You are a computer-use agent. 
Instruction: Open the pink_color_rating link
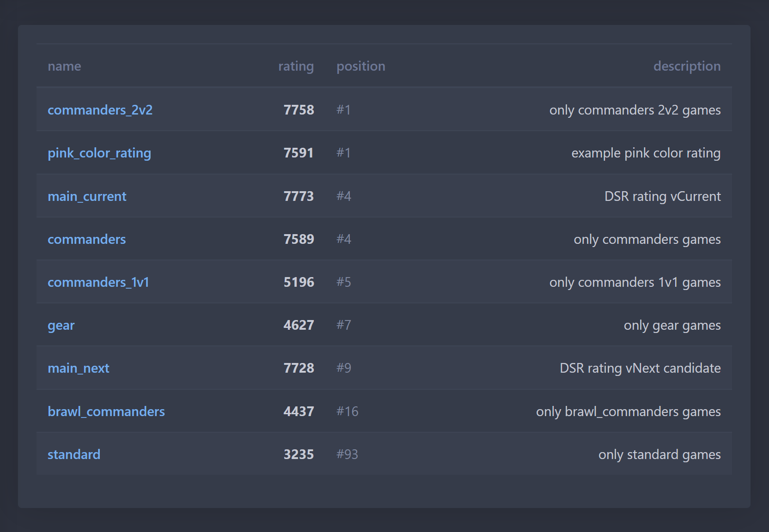tap(99, 153)
